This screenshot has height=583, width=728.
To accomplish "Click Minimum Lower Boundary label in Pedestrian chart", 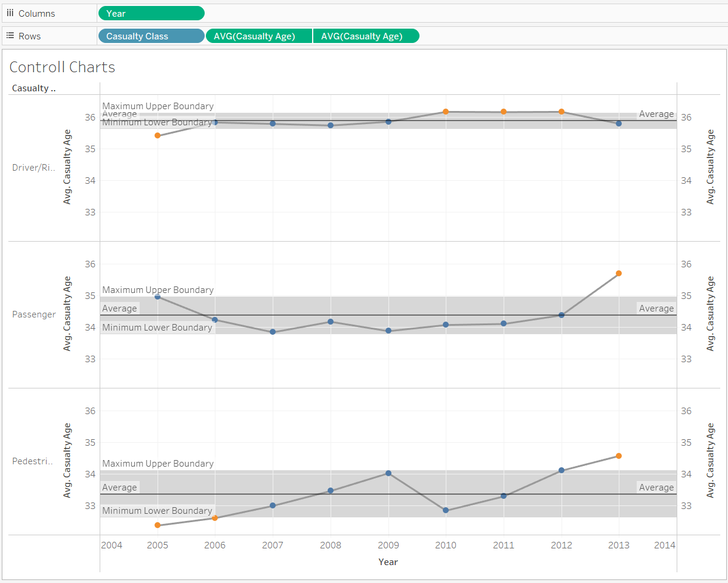I will coord(157,511).
